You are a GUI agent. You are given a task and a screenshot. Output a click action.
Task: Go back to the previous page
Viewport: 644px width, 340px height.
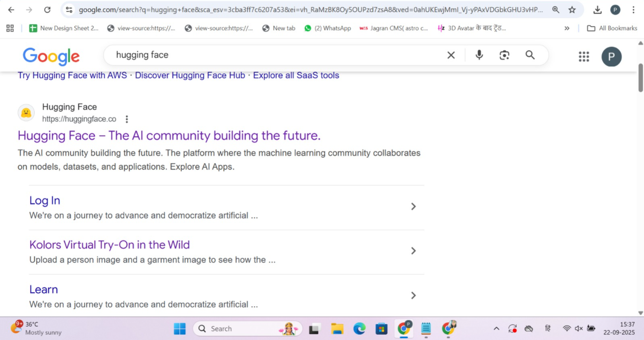pyautogui.click(x=11, y=10)
